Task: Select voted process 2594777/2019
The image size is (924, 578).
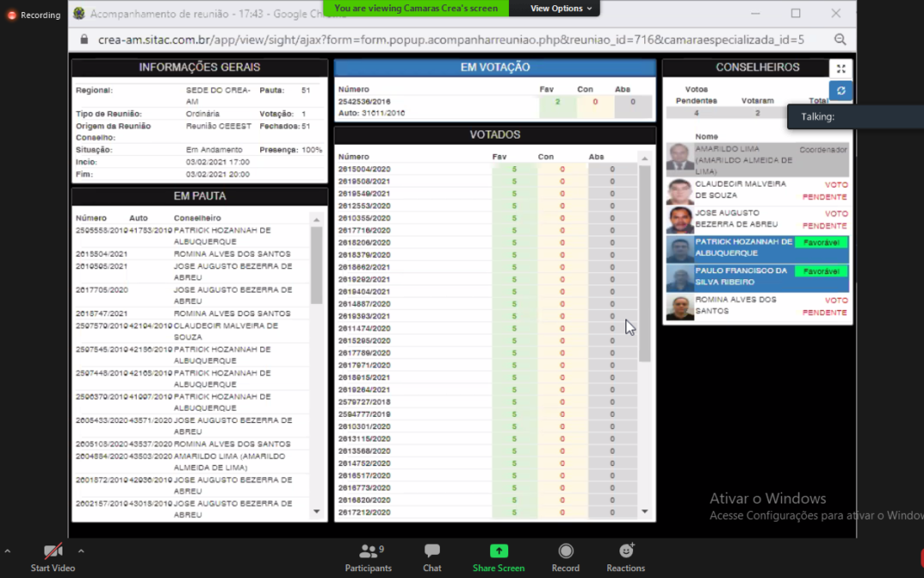Action: click(364, 414)
